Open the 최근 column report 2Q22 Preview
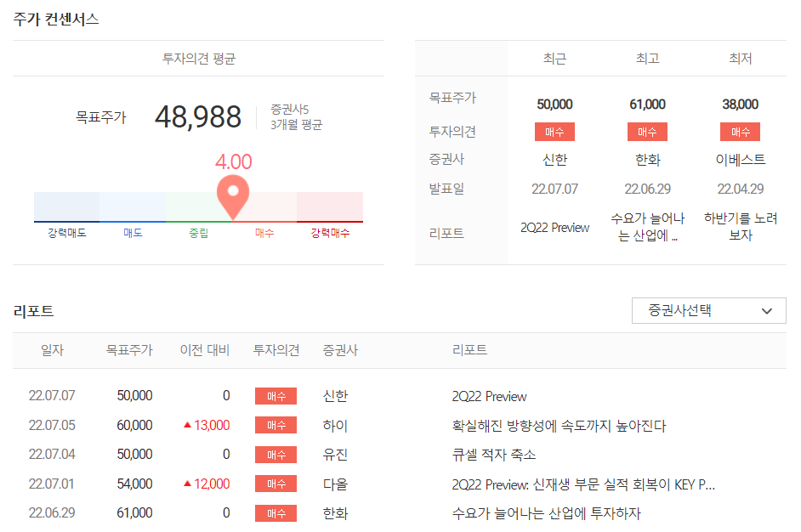Image resolution: width=801 pixels, height=532 pixels. [x=554, y=227]
